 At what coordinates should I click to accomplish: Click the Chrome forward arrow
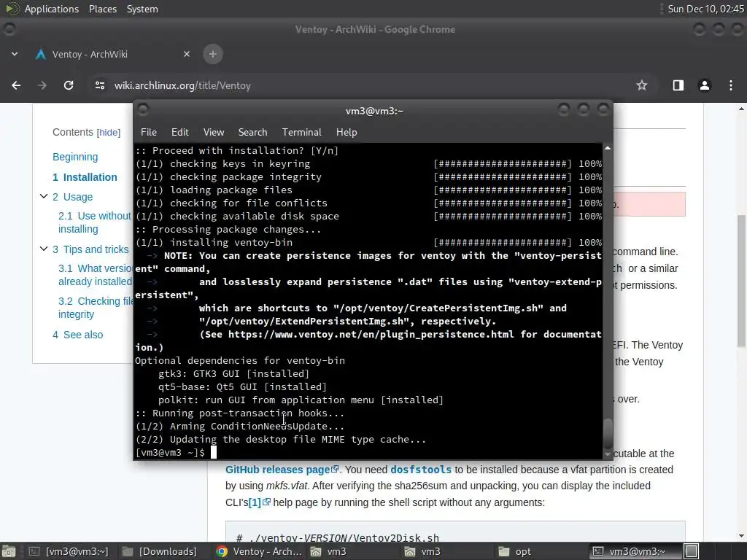point(42,85)
